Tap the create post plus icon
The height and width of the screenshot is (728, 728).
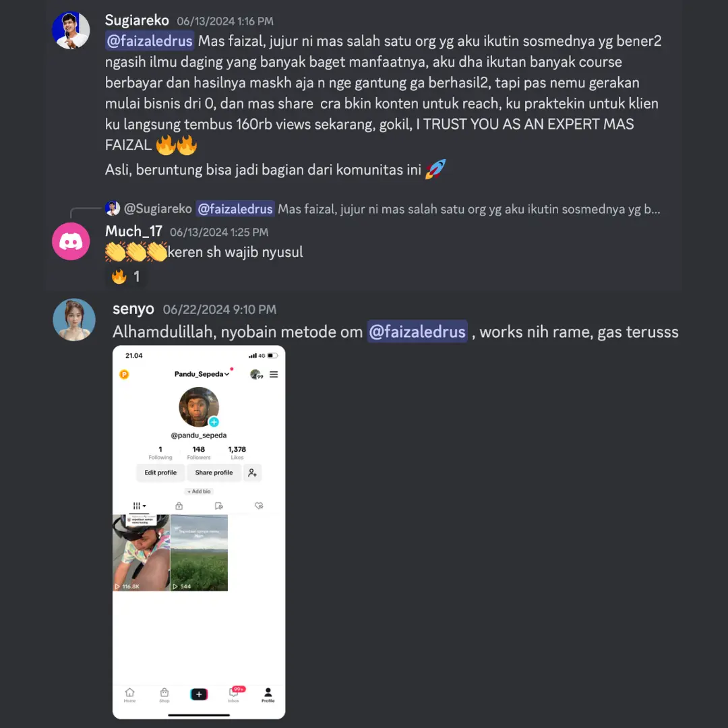click(x=199, y=694)
